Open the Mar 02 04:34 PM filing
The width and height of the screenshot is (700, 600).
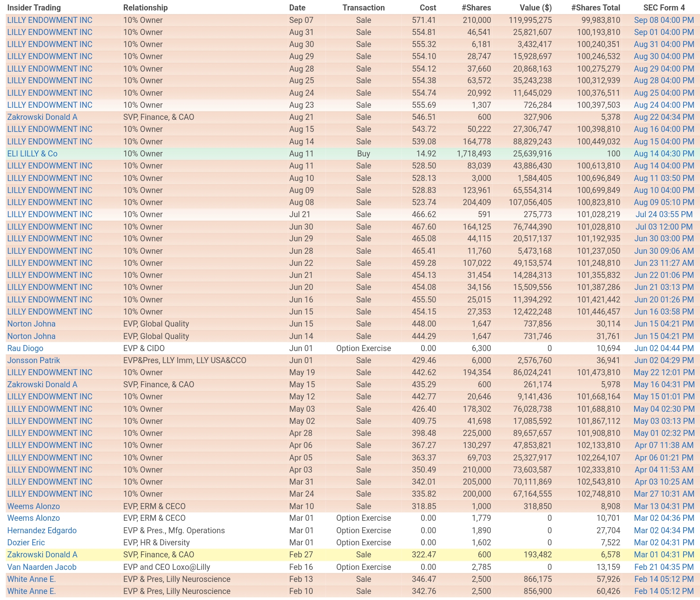tap(664, 530)
